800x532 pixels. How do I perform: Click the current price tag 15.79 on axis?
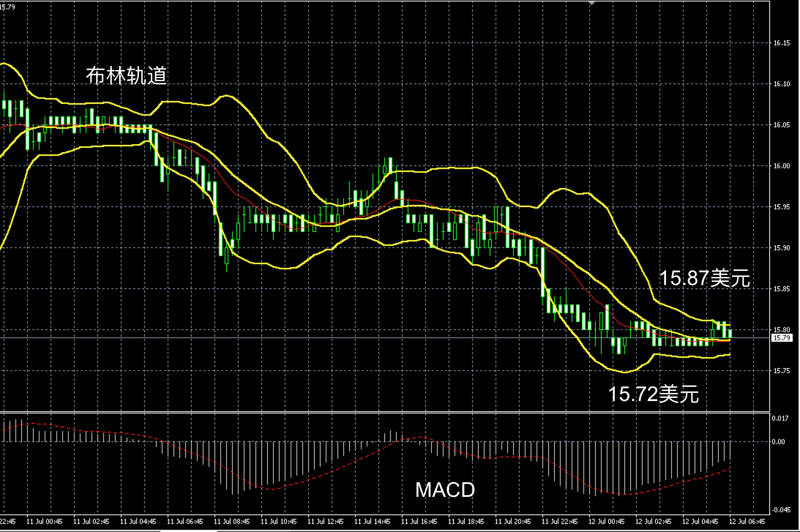coord(782,338)
